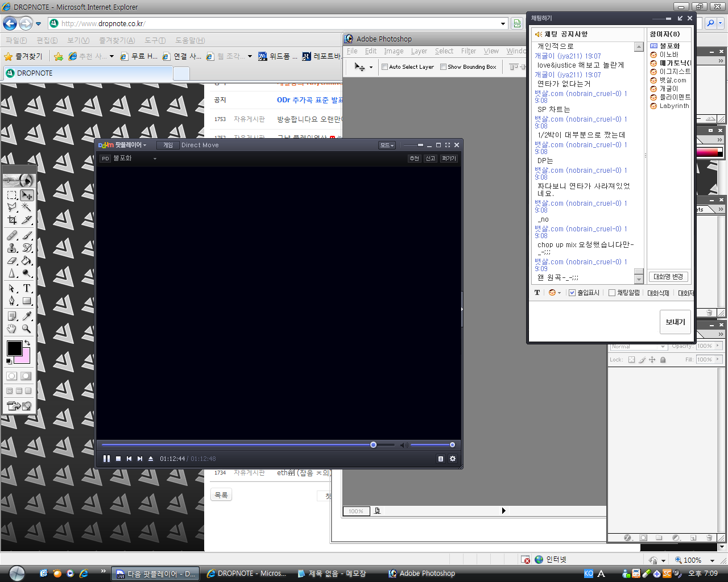Toggle Show Bounding Box checkbox
The image size is (728, 582).
[x=444, y=67]
